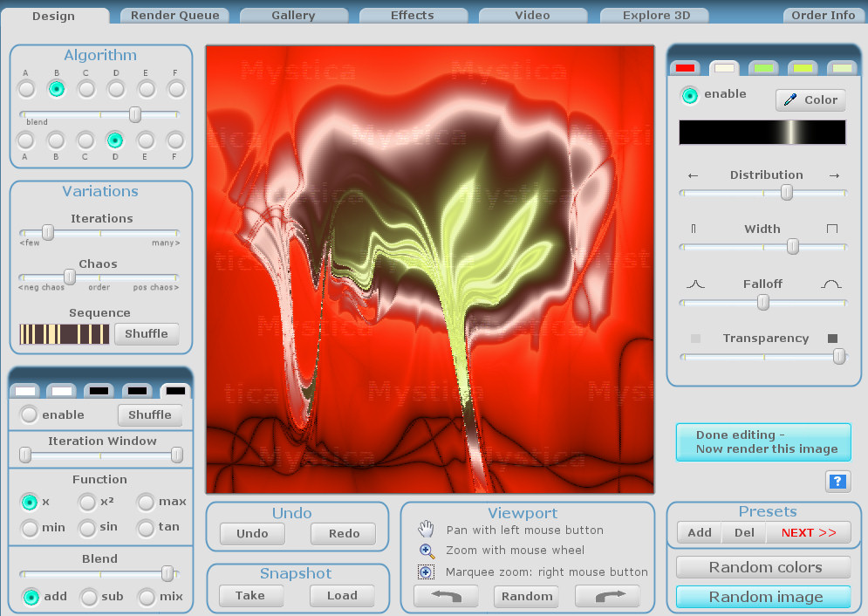The image size is (868, 616).
Task: Click the light transparency square icon
Action: click(x=695, y=339)
